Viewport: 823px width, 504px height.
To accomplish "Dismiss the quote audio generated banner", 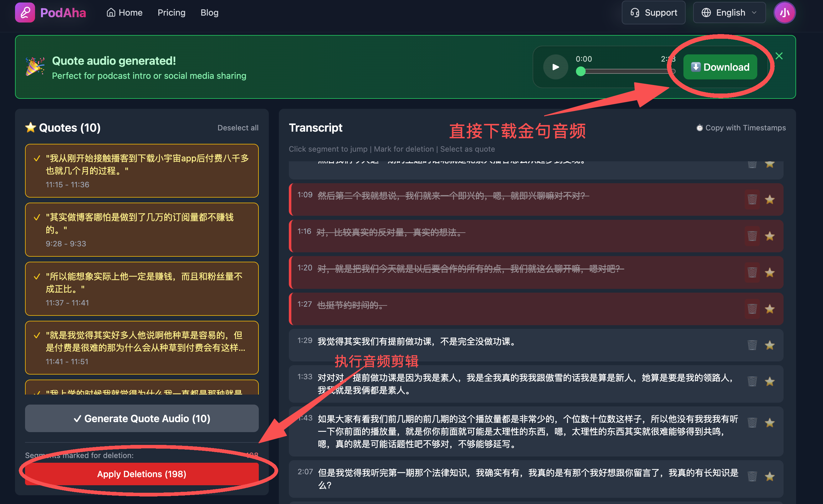I will coord(779,56).
